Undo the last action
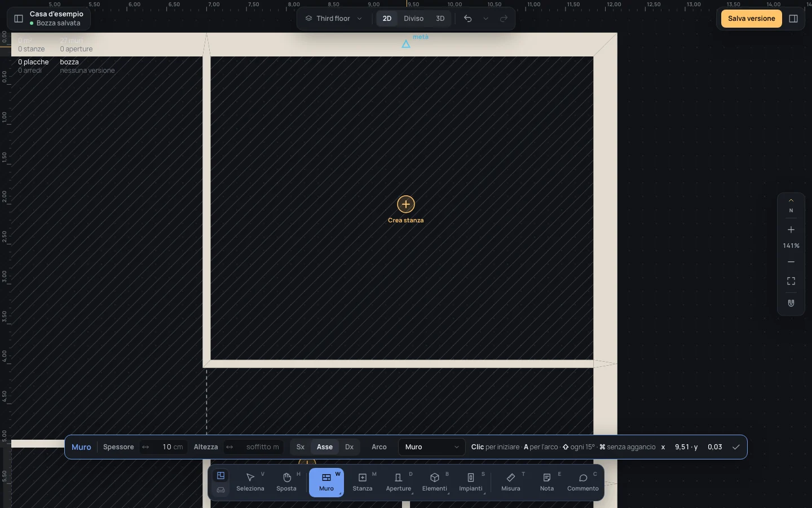The width and height of the screenshot is (812, 508). 467,19
